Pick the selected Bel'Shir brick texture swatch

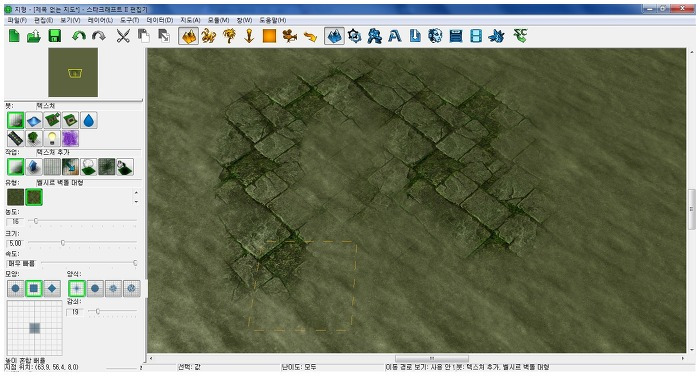34,197
